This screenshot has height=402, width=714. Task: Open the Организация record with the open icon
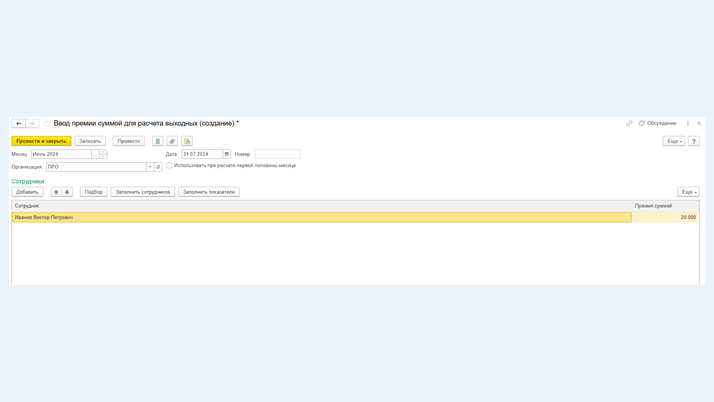(x=158, y=167)
